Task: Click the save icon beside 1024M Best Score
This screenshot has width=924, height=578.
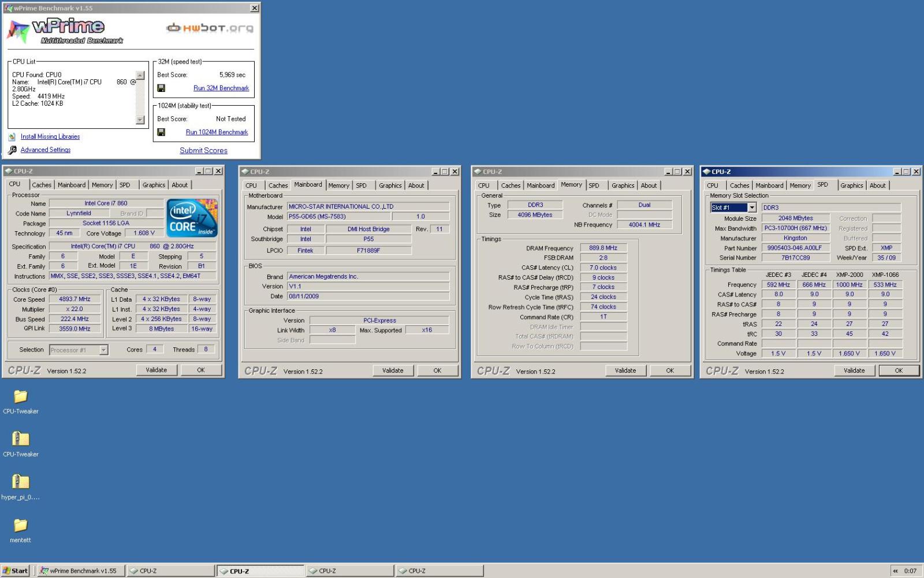Action: point(161,132)
